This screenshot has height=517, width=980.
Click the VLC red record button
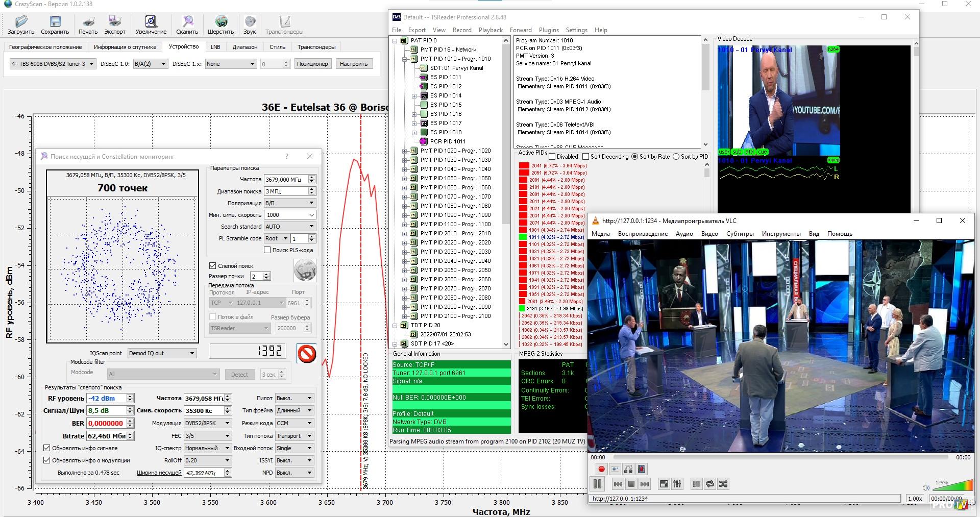[602, 469]
